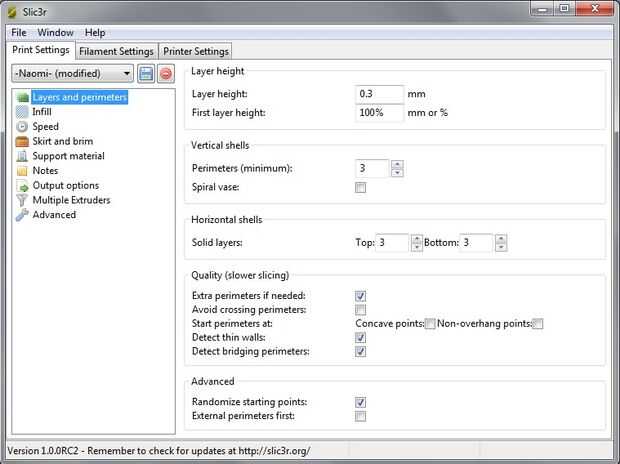
Task: Switch to the Print Settings tab
Action: point(41,50)
